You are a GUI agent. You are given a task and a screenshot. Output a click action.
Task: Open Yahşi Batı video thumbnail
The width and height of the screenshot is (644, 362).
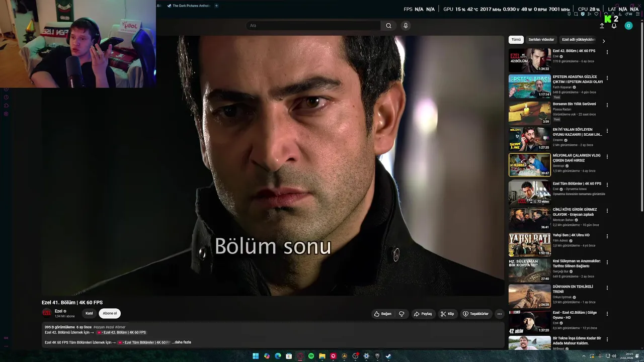(x=529, y=245)
